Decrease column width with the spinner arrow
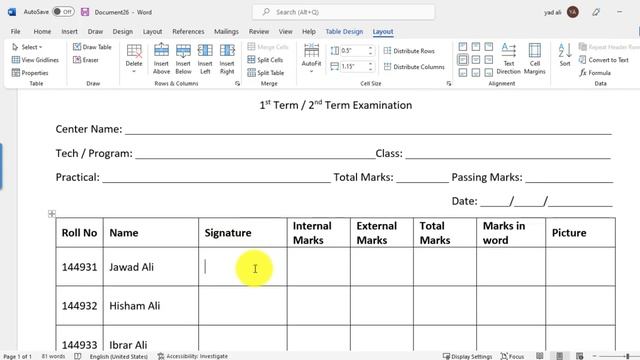The image size is (640, 360). tap(370, 69)
